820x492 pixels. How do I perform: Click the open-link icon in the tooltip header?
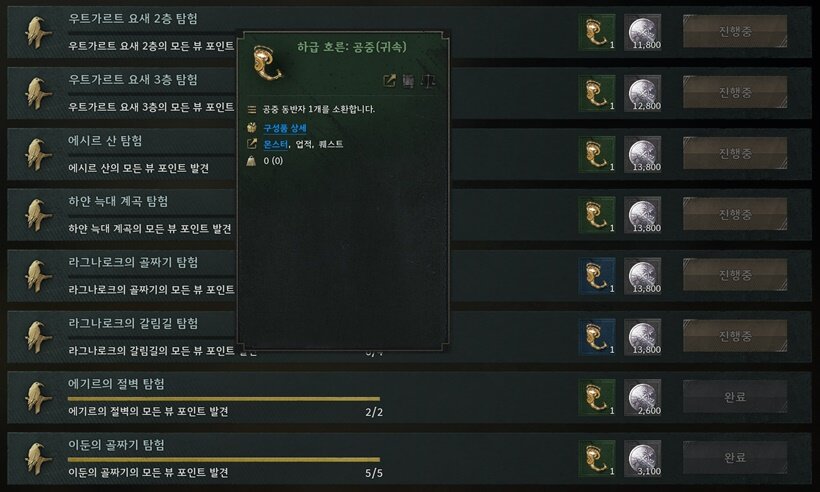389,81
